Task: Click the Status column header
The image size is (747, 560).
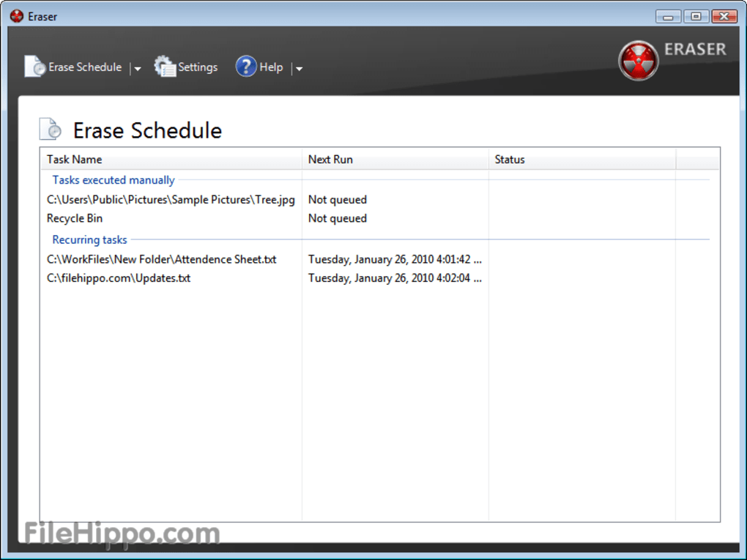Action: click(x=510, y=160)
